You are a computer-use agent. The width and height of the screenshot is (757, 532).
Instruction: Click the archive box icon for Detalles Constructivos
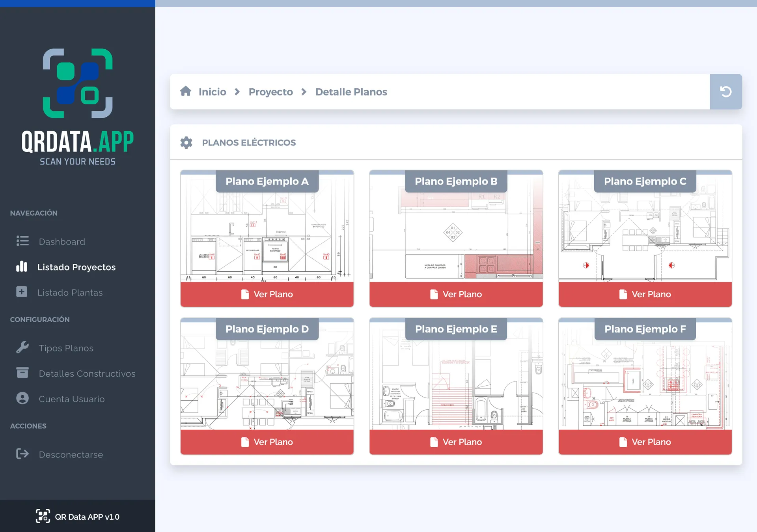click(22, 373)
